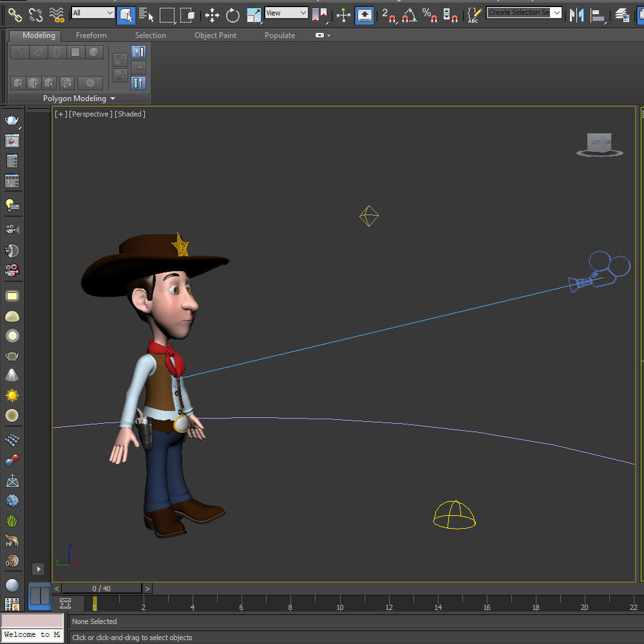Click the cone spotlight icon in sidebar
Viewport: 644px width, 644px height.
click(12, 375)
